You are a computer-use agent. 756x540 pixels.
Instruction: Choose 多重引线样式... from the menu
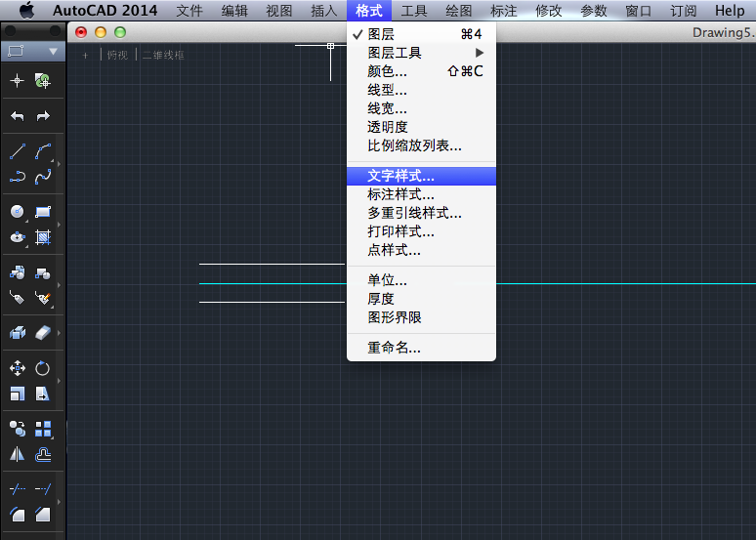click(421, 213)
